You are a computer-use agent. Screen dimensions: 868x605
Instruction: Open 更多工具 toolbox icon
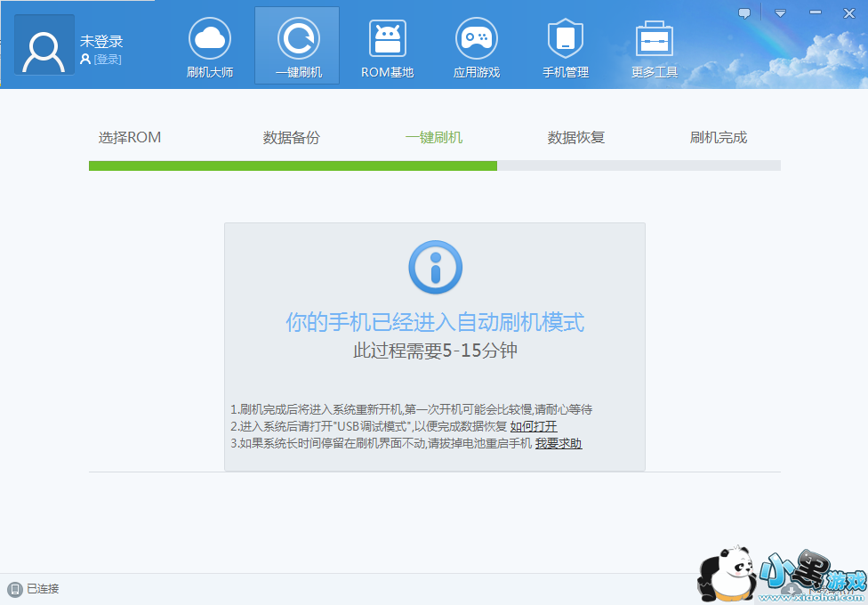pyautogui.click(x=655, y=39)
